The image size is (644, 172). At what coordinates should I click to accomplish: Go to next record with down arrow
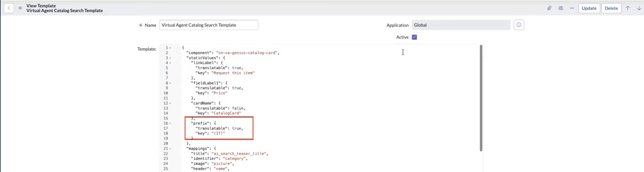[x=639, y=8]
